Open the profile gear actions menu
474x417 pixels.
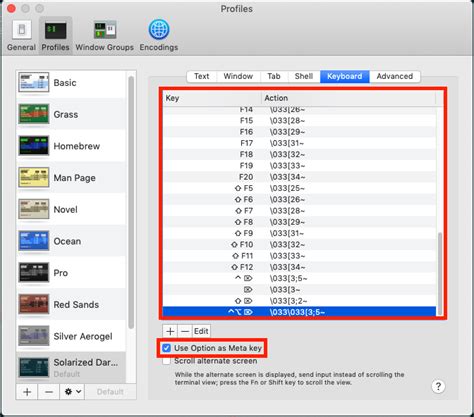[x=72, y=392]
